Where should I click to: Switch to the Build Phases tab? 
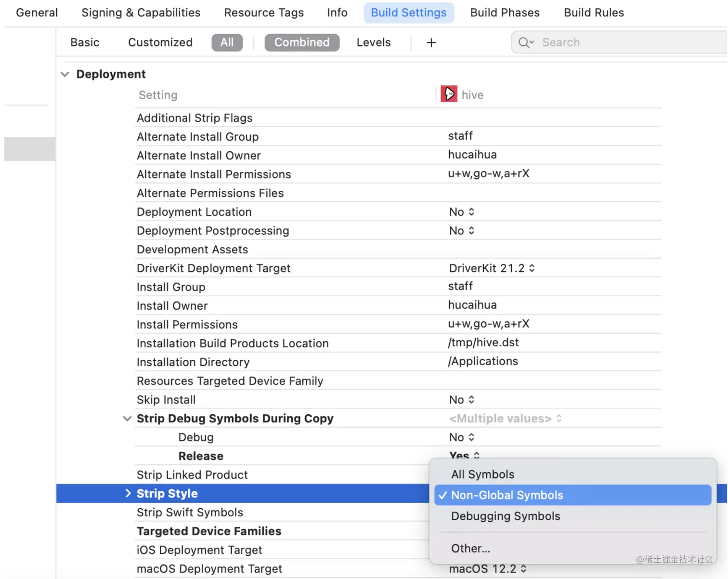click(505, 13)
